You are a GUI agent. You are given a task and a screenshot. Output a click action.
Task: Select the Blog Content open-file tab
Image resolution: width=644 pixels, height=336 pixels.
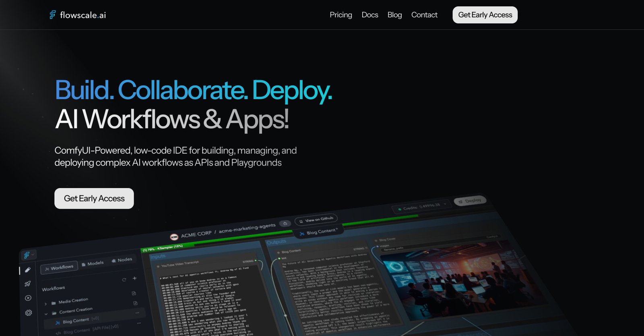coord(320,232)
